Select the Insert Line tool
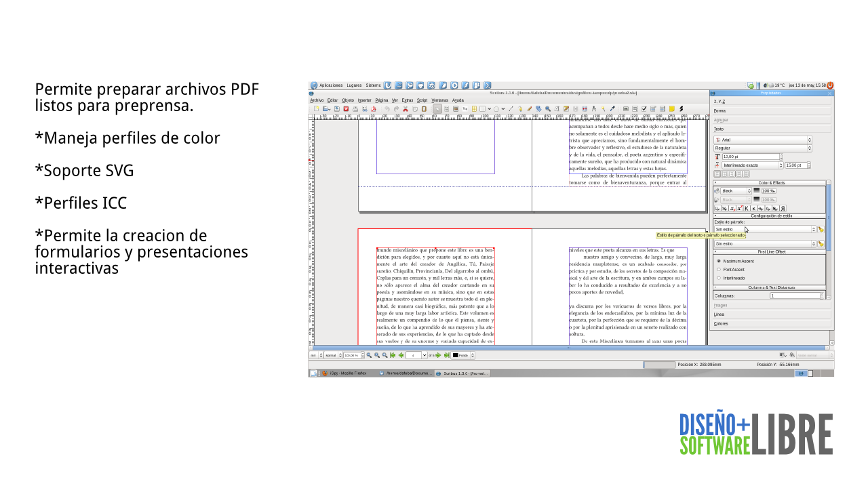868x488 pixels. (511, 108)
